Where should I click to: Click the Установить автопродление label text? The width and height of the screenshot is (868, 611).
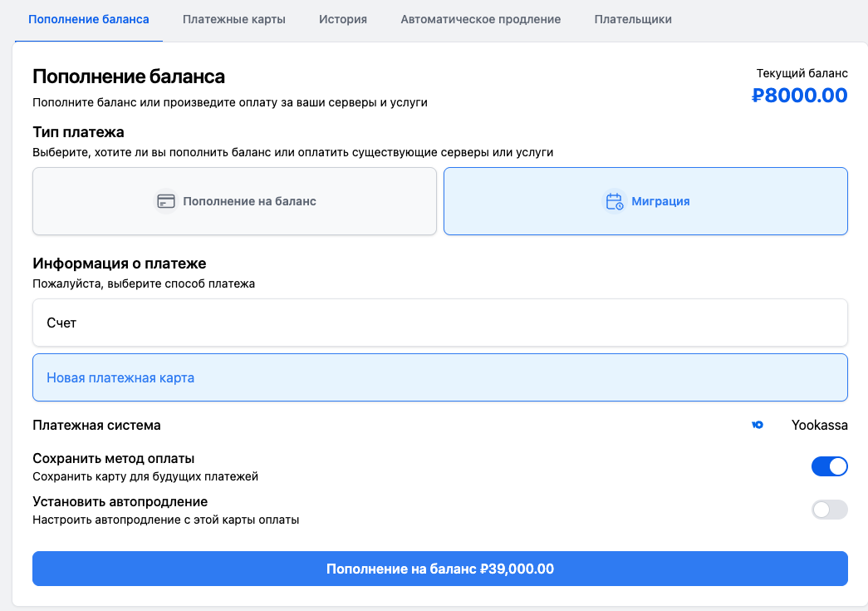(120, 501)
